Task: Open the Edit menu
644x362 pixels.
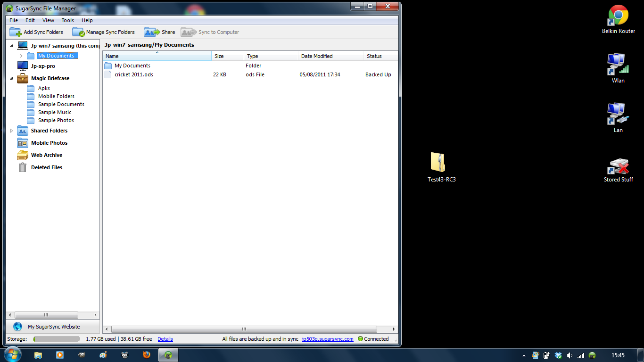Action: click(x=30, y=20)
